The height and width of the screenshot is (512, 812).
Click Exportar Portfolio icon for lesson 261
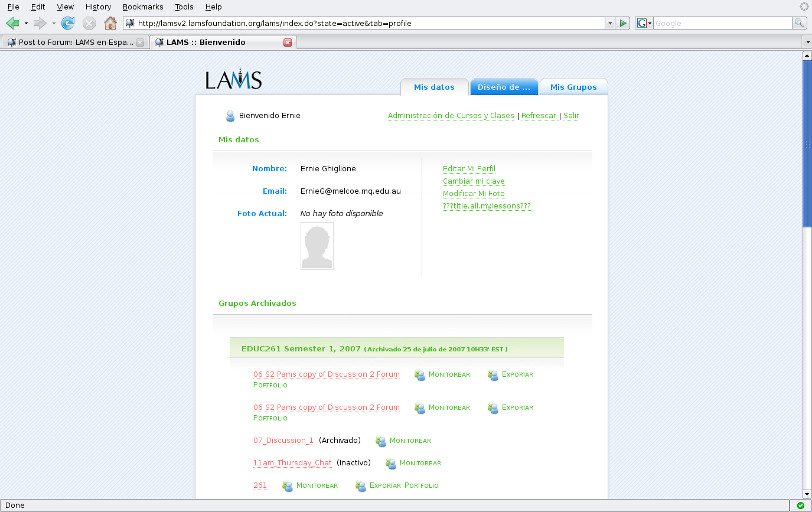(x=361, y=486)
